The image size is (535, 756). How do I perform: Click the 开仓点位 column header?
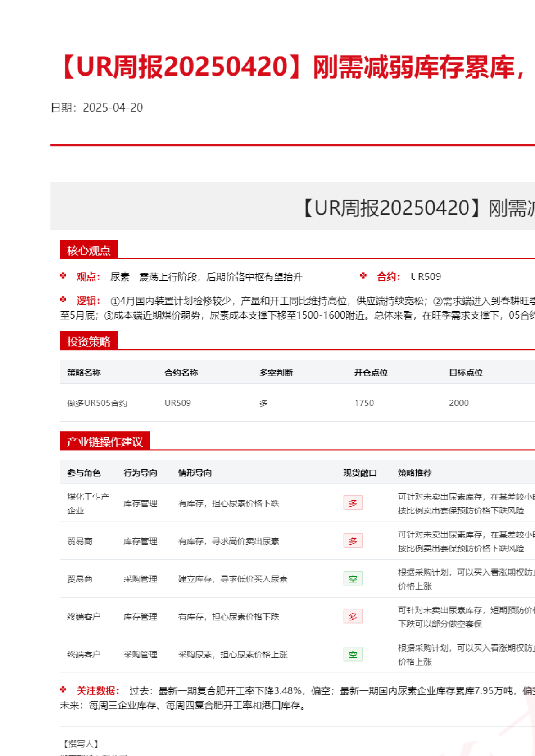coord(371,373)
